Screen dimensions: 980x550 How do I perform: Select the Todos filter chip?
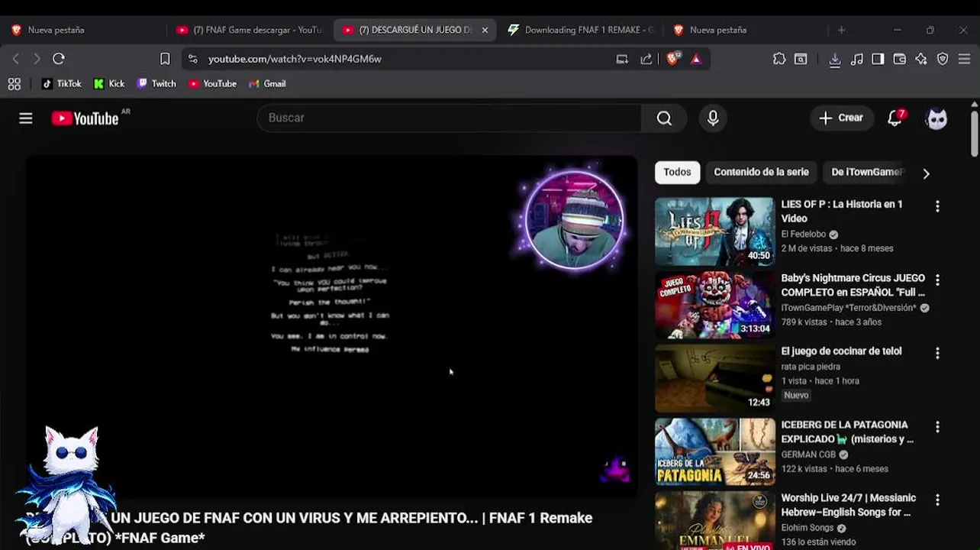click(677, 173)
